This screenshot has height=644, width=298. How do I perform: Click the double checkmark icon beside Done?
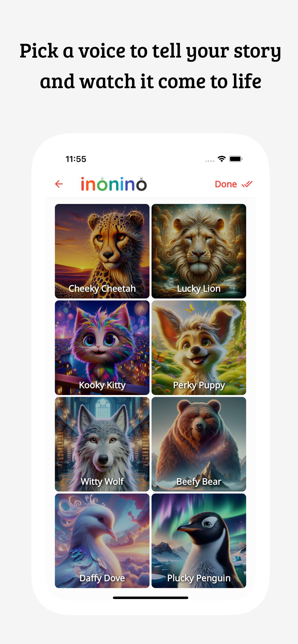247,184
